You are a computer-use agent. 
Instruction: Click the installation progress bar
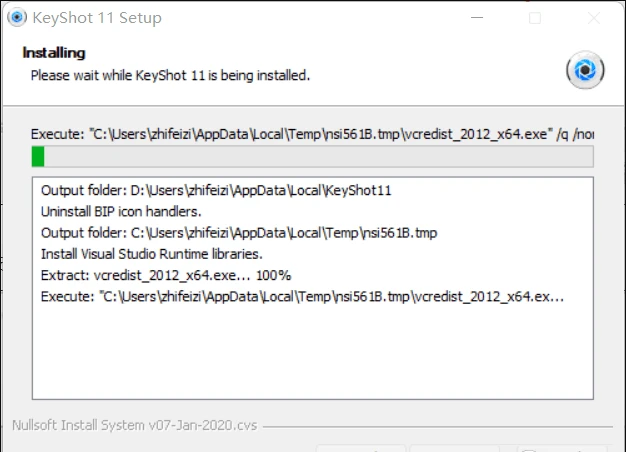point(312,156)
